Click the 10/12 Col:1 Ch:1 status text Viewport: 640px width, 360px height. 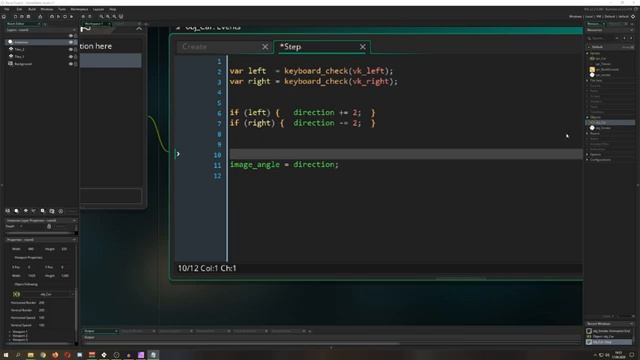tap(207, 268)
